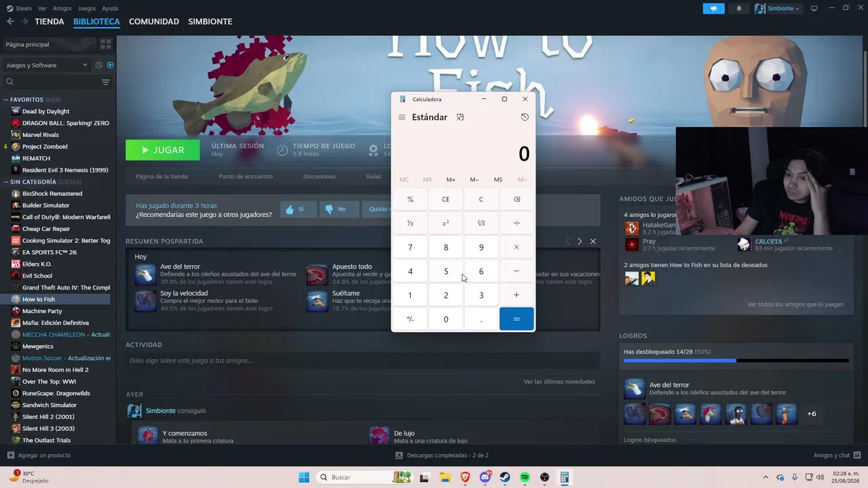Viewport: 868px width, 488px height.
Task: Click the x squared key in Calculator
Action: pyautogui.click(x=446, y=223)
